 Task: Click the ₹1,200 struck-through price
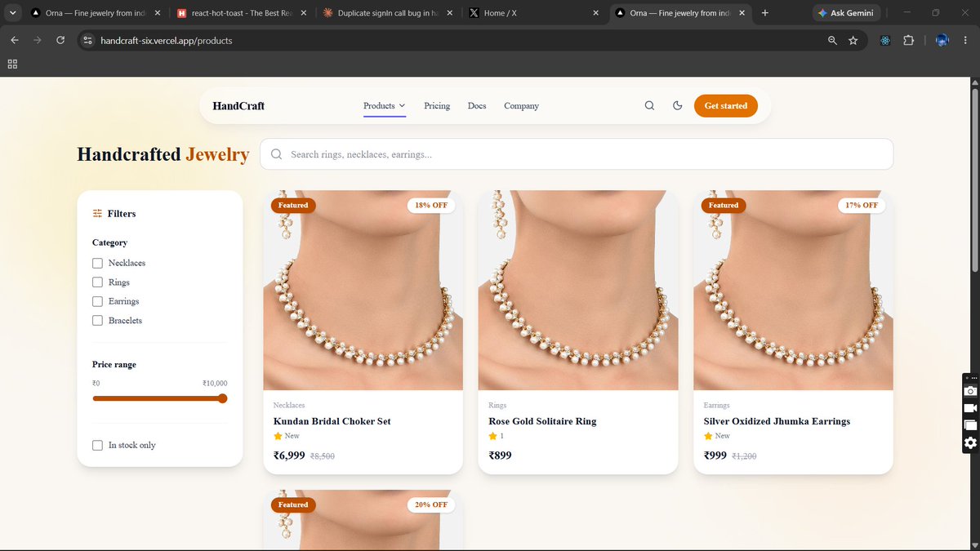(744, 456)
